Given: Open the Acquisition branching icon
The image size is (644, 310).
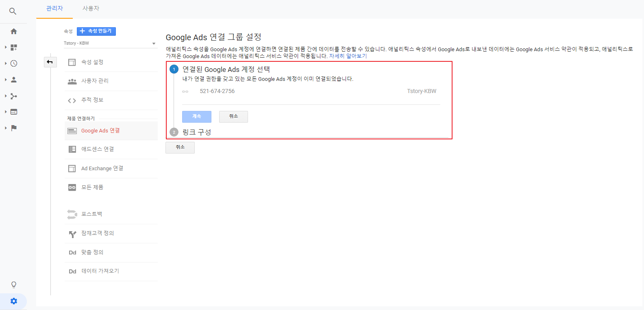Looking at the screenshot, I should 14,96.
